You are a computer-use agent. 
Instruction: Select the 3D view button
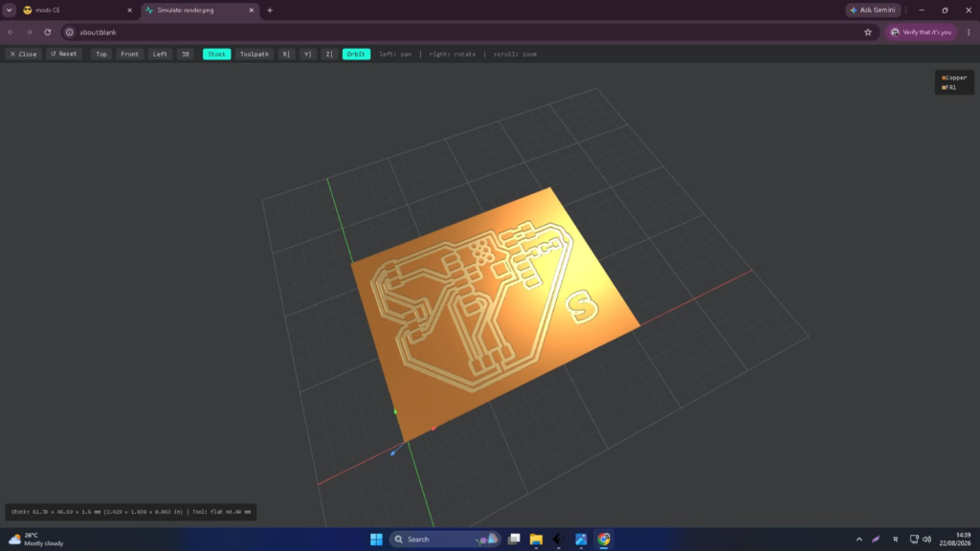click(x=185, y=55)
